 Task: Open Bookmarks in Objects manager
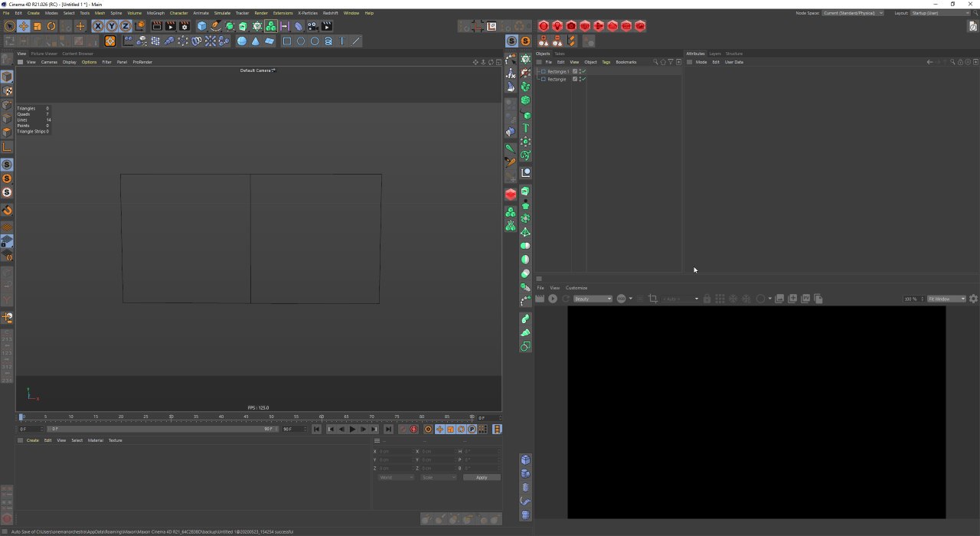click(626, 62)
